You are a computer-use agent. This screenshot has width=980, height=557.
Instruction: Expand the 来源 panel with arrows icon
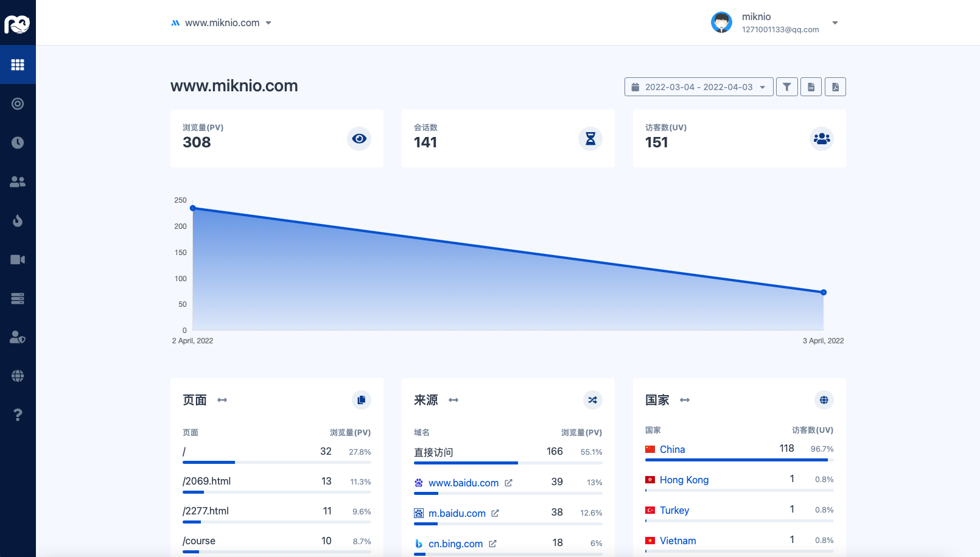pyautogui.click(x=453, y=400)
